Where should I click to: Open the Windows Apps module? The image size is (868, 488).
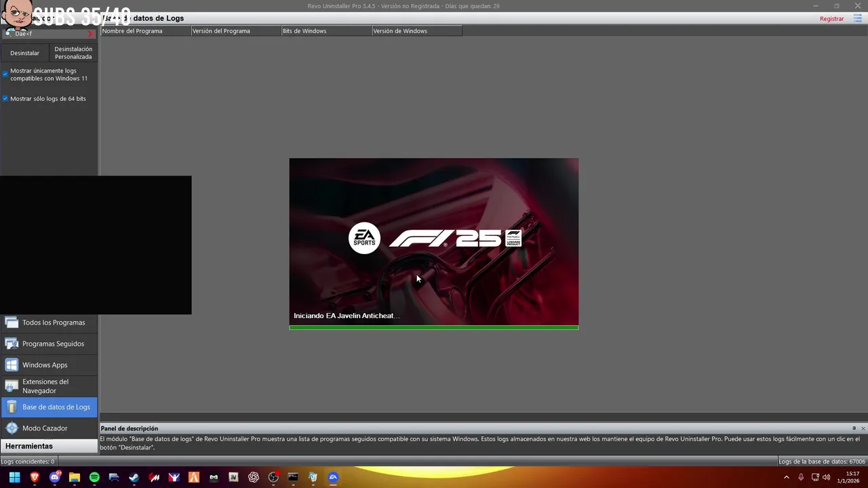pos(49,365)
